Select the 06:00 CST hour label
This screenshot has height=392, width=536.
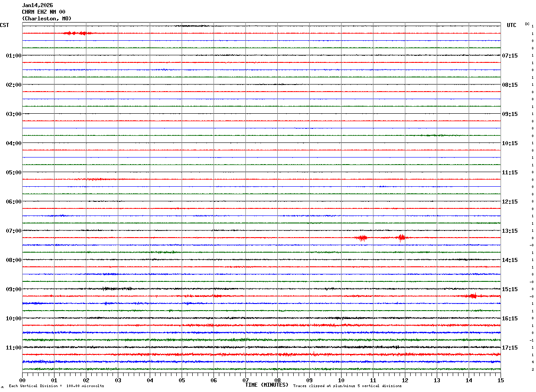pyautogui.click(x=14, y=201)
